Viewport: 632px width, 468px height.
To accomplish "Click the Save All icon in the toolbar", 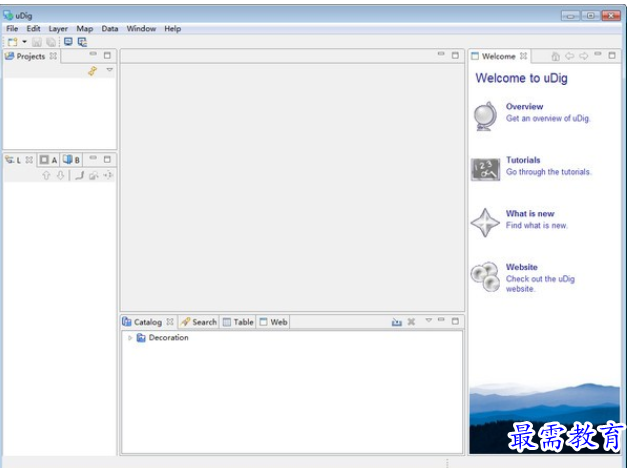I will [51, 42].
